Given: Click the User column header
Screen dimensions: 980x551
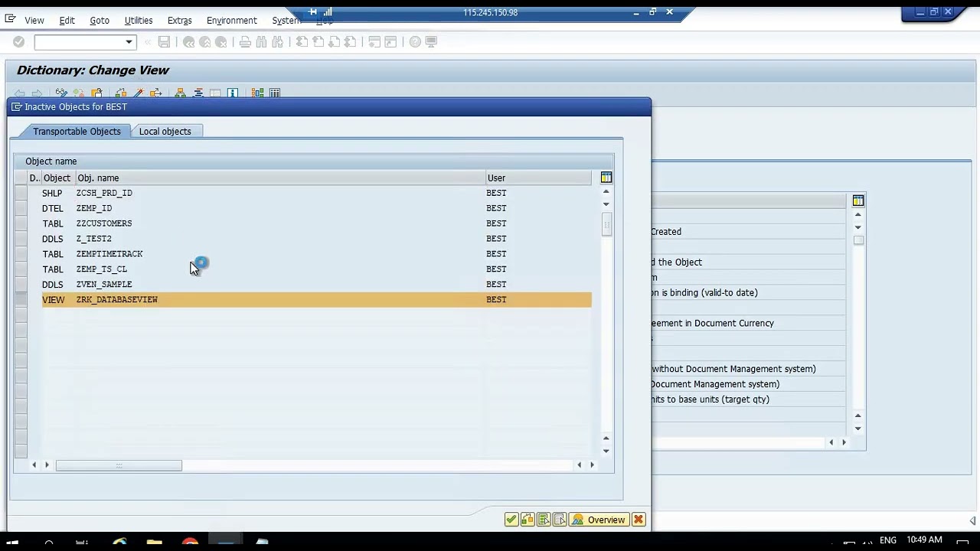Looking at the screenshot, I should 538,178.
